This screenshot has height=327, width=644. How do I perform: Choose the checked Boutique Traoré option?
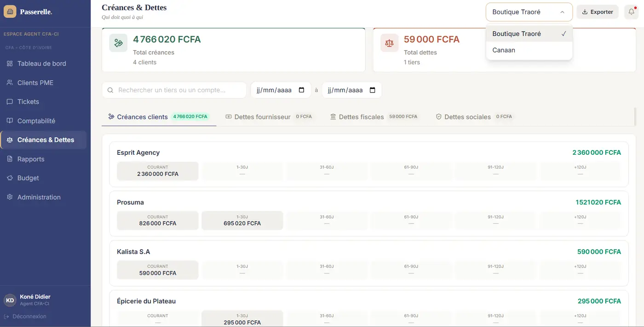529,34
